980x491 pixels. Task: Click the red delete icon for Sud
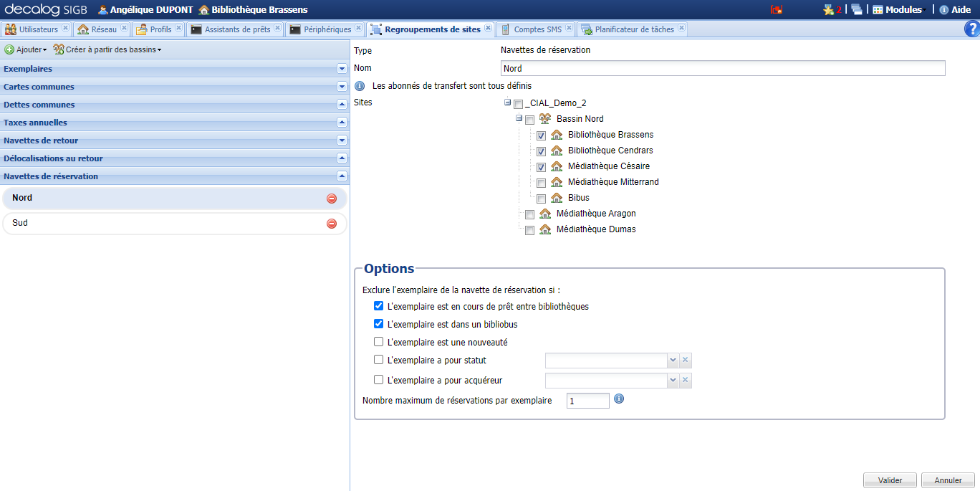point(332,224)
